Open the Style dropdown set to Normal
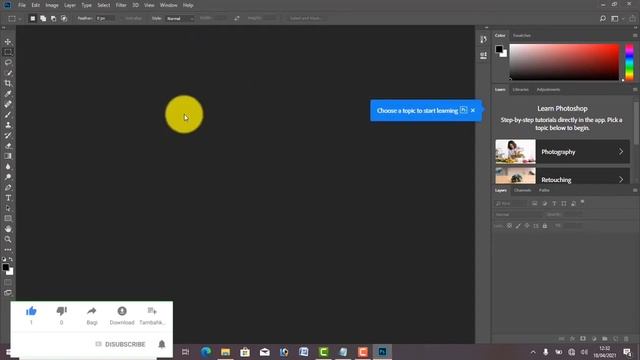The image size is (640, 360). [x=180, y=18]
